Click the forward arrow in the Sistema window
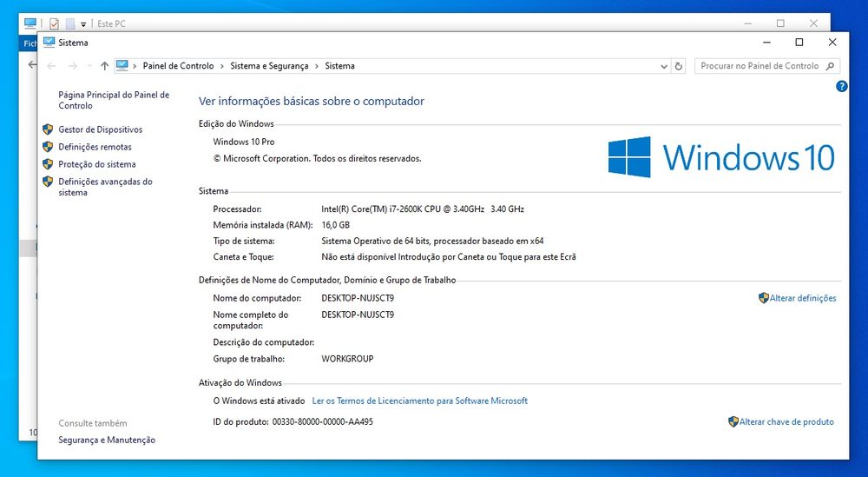 tap(73, 66)
